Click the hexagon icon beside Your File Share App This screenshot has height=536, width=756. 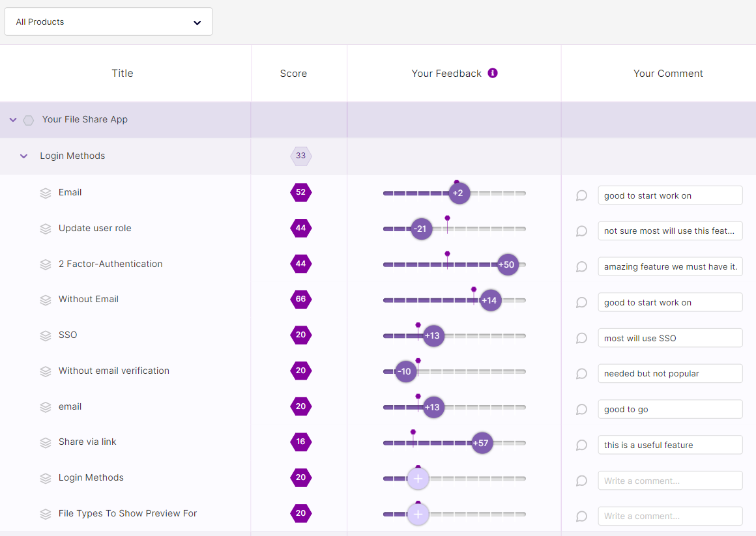pos(29,120)
